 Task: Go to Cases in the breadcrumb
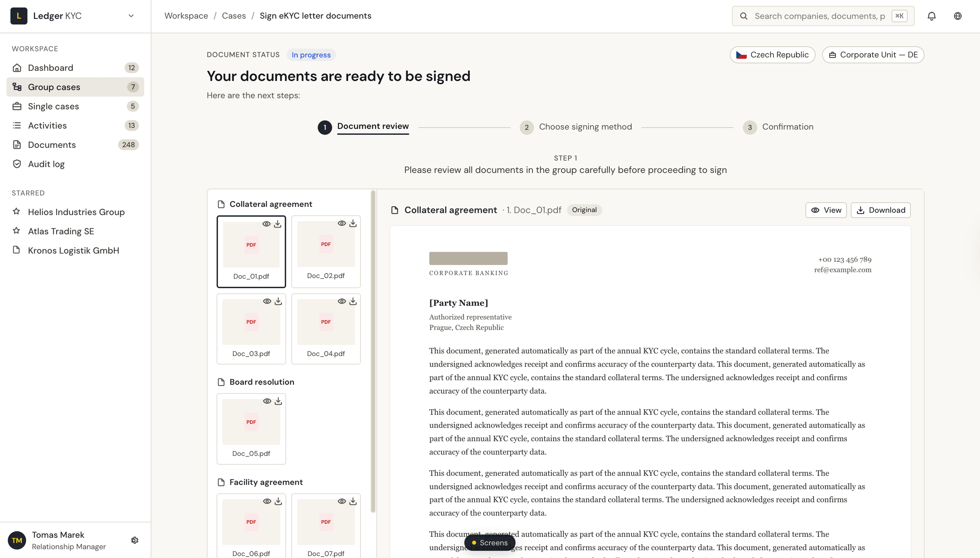[x=234, y=16]
